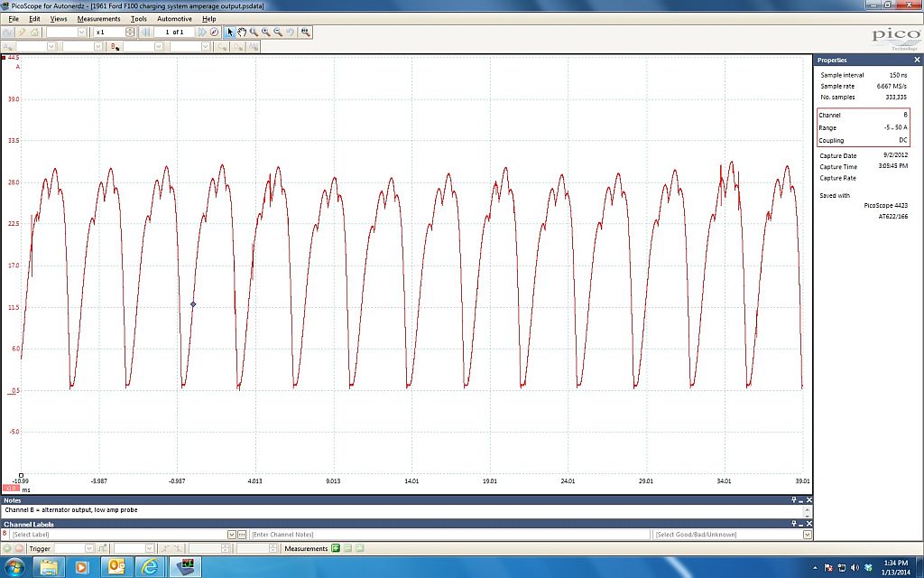Click the add measurement green icon
The image size is (924, 578).
click(x=336, y=548)
